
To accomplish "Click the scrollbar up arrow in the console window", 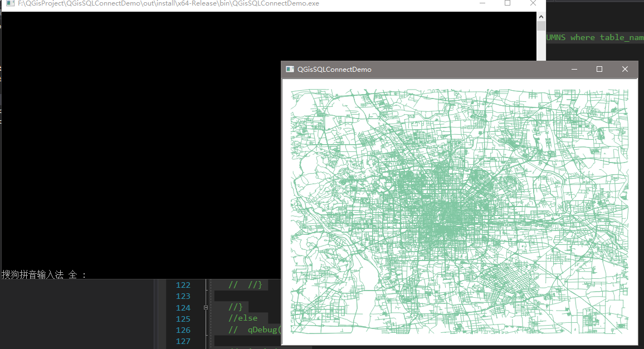I will pyautogui.click(x=540, y=16).
